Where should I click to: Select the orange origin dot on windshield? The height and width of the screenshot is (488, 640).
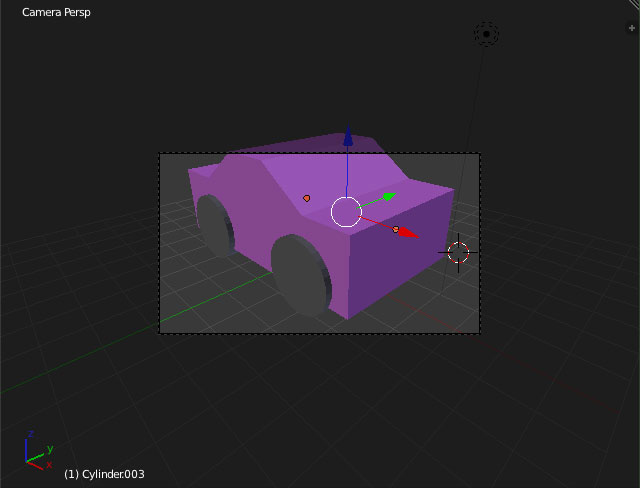(x=307, y=198)
